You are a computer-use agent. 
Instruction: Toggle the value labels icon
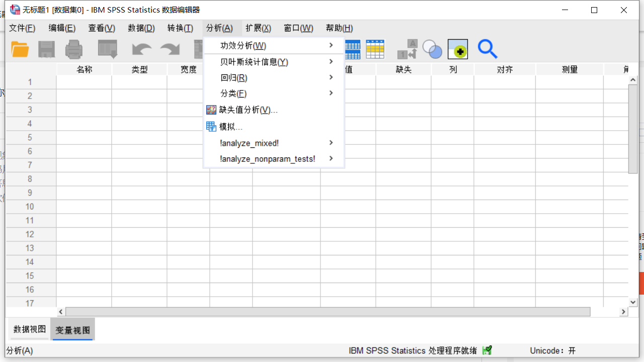[408, 49]
